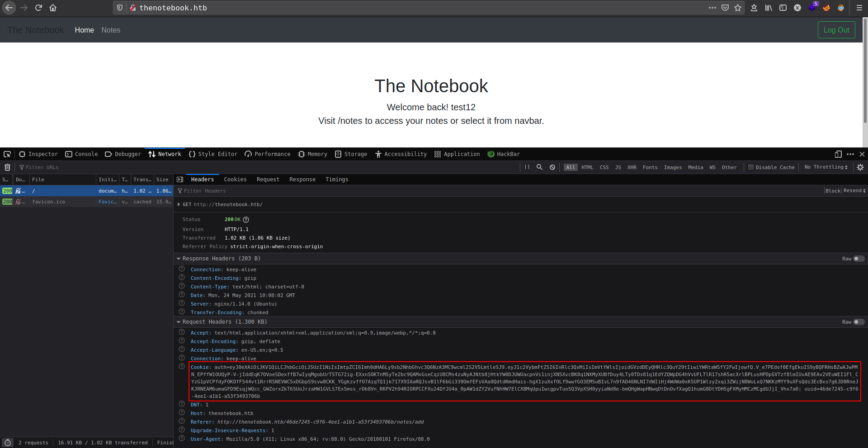Switch to the Cookies tab
Screen dimensions: 868x448
pos(235,179)
